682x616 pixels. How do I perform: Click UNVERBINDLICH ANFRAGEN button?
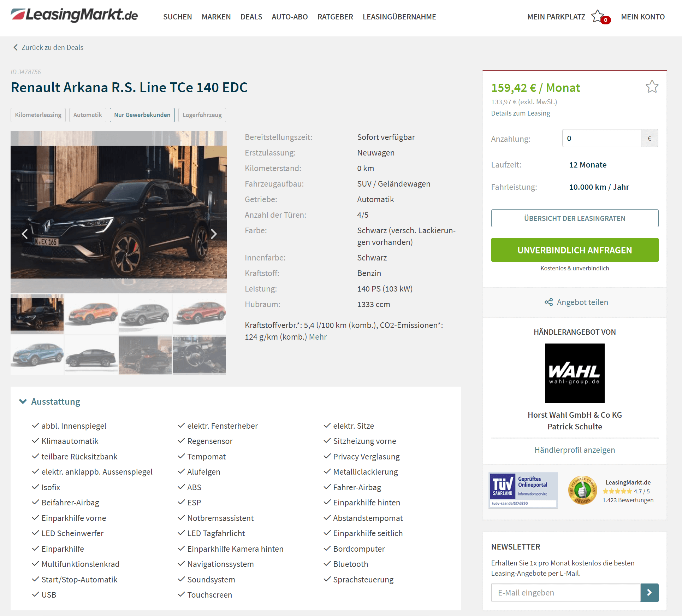click(575, 250)
